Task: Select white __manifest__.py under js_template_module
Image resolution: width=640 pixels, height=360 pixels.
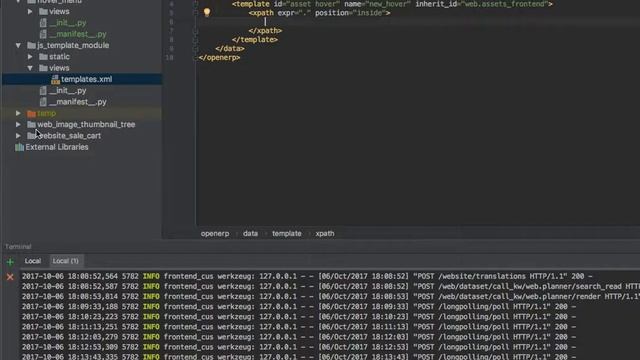Action: click(78, 102)
